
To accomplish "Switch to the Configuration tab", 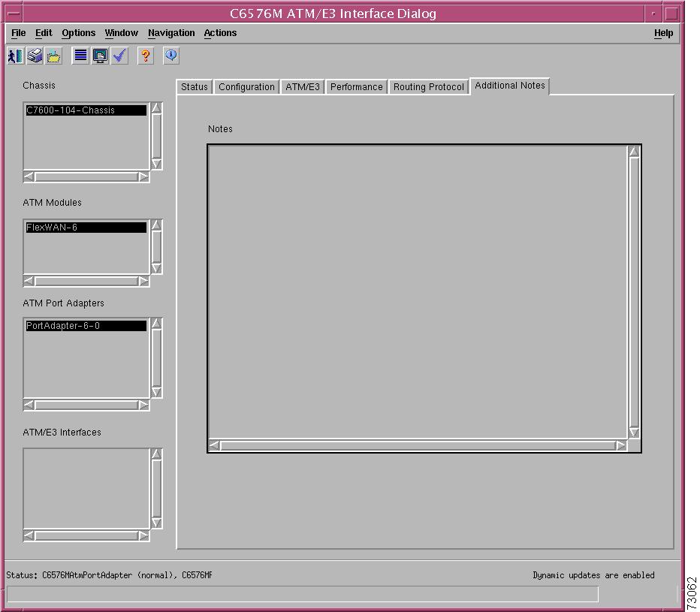I will coord(246,86).
